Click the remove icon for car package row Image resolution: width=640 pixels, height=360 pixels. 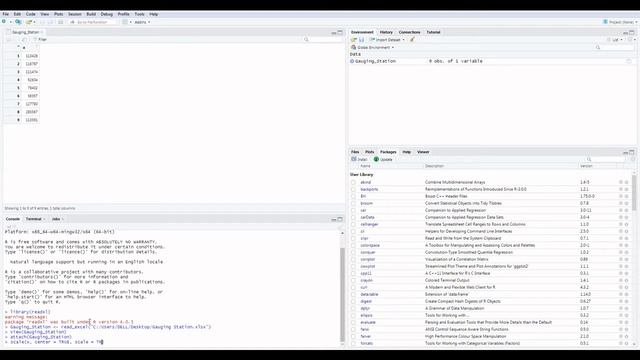tap(627, 210)
